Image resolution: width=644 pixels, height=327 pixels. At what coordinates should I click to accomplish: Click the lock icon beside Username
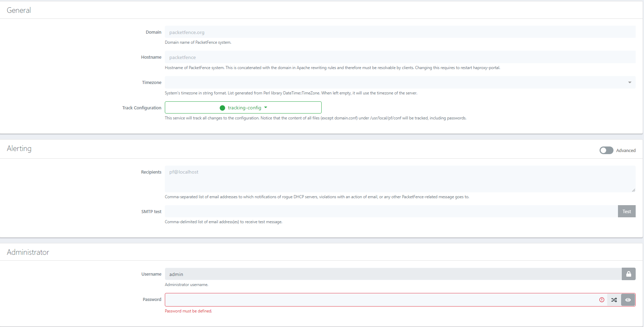coord(628,274)
